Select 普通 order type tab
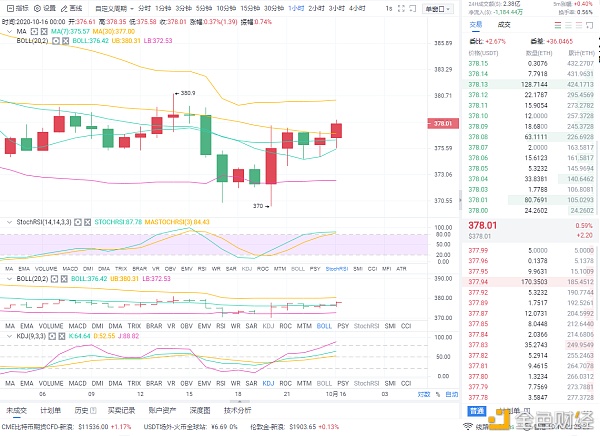 (x=477, y=411)
